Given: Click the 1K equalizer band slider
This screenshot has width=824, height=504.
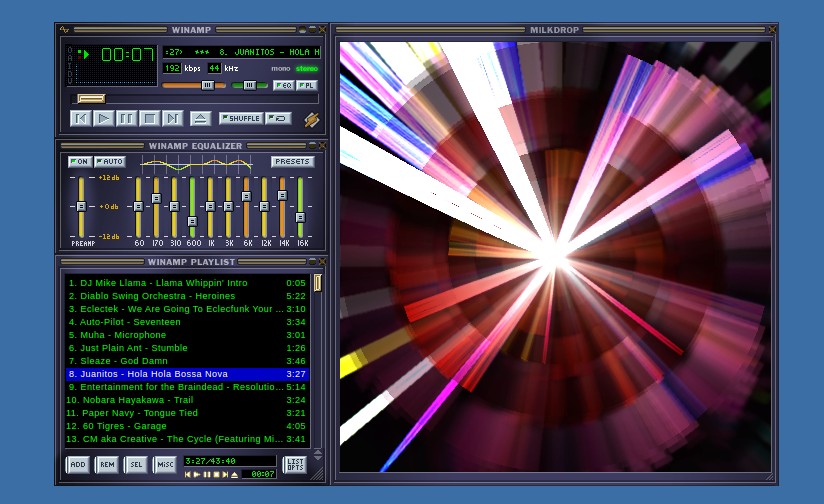Looking at the screenshot, I should pos(210,207).
